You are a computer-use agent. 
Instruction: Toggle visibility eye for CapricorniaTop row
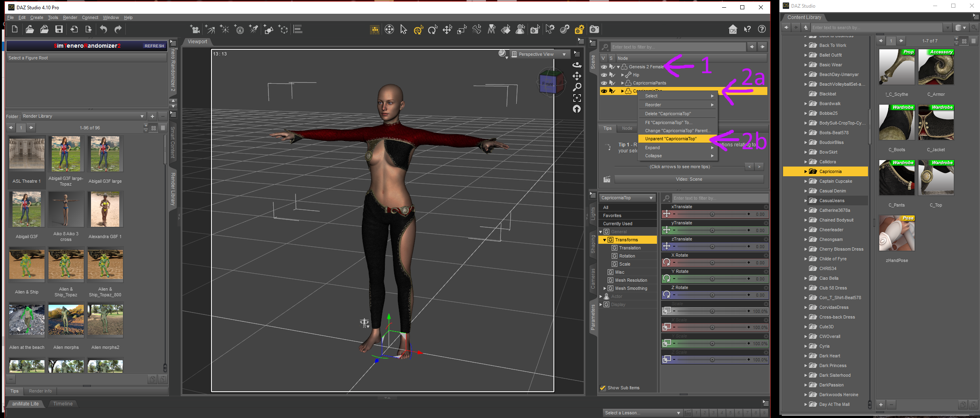click(x=604, y=91)
